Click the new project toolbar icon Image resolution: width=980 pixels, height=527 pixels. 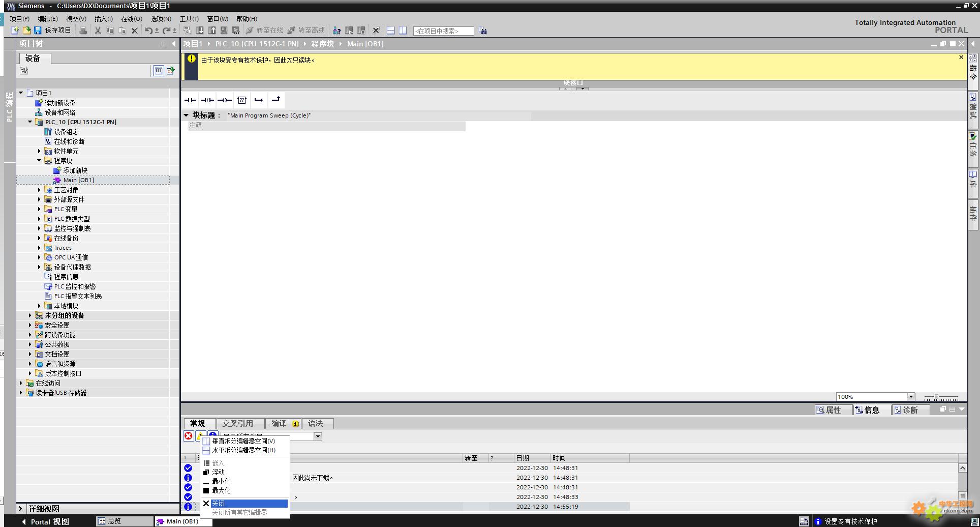point(15,31)
